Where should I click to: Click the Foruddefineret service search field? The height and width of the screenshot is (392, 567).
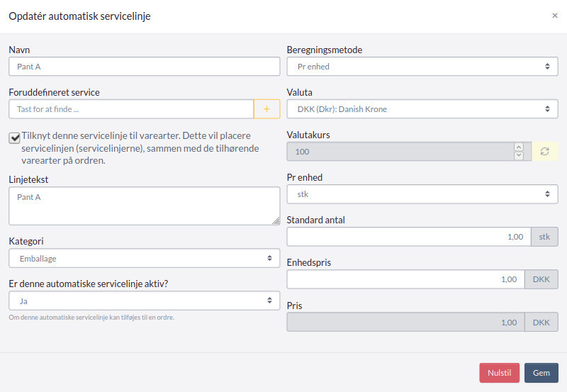tap(131, 109)
